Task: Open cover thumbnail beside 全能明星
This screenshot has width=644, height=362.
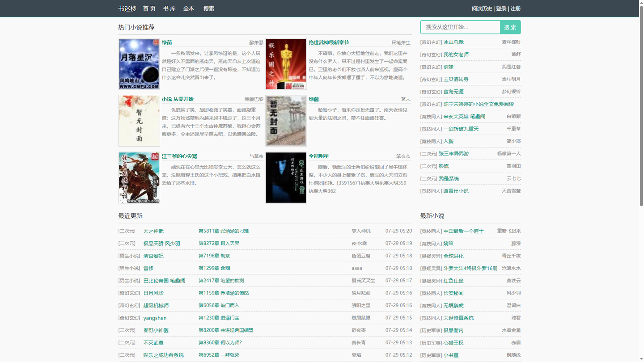Action: [286, 177]
